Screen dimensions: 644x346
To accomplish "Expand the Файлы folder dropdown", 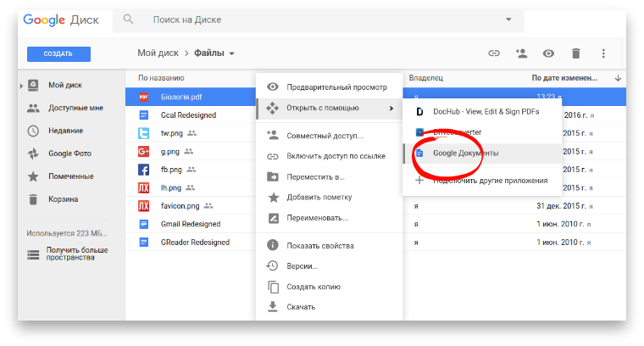I will click(232, 53).
